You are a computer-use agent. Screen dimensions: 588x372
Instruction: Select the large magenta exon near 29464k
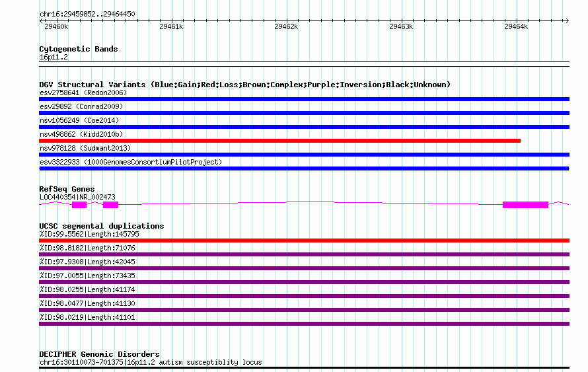(x=525, y=204)
